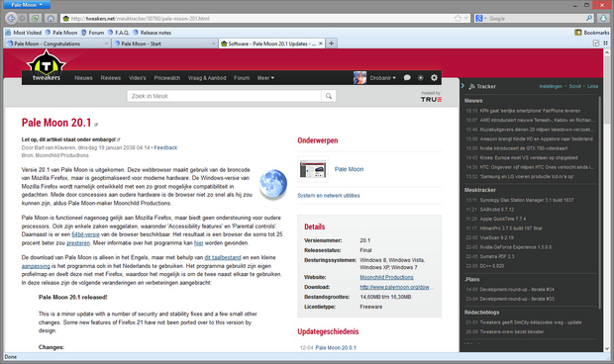Open Instellingen in the Tracker panel
The width and height of the screenshot is (614, 364).
pyautogui.click(x=551, y=86)
